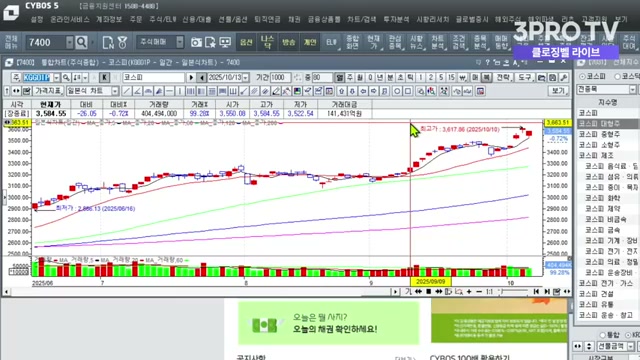Click the medal ribbon icon
Viewport: 640px width, 360px height.
point(122,42)
